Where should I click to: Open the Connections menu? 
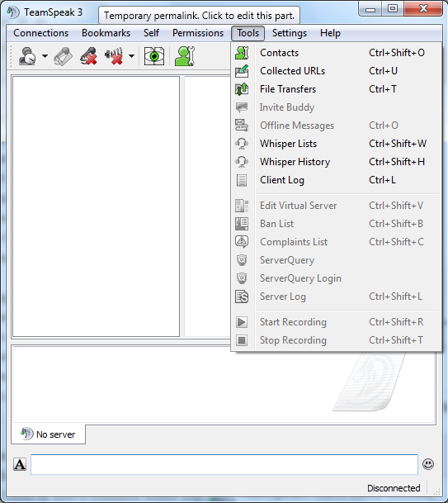click(40, 33)
